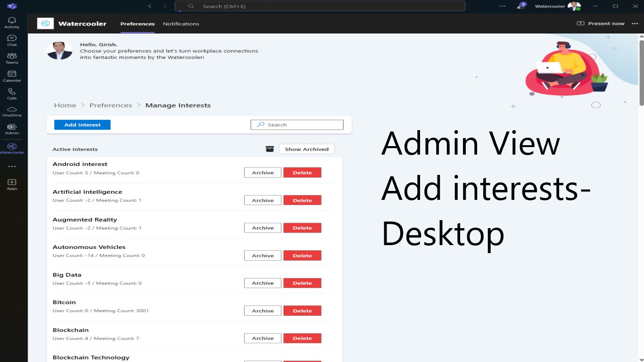644x362 pixels.
Task: Archive the Artificial Intelligence interest
Action: click(263, 200)
